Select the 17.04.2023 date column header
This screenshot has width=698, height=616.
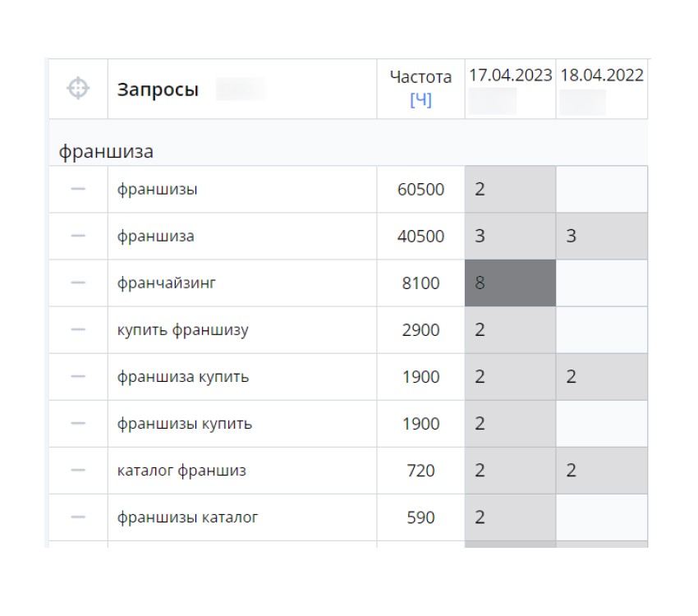click(510, 76)
